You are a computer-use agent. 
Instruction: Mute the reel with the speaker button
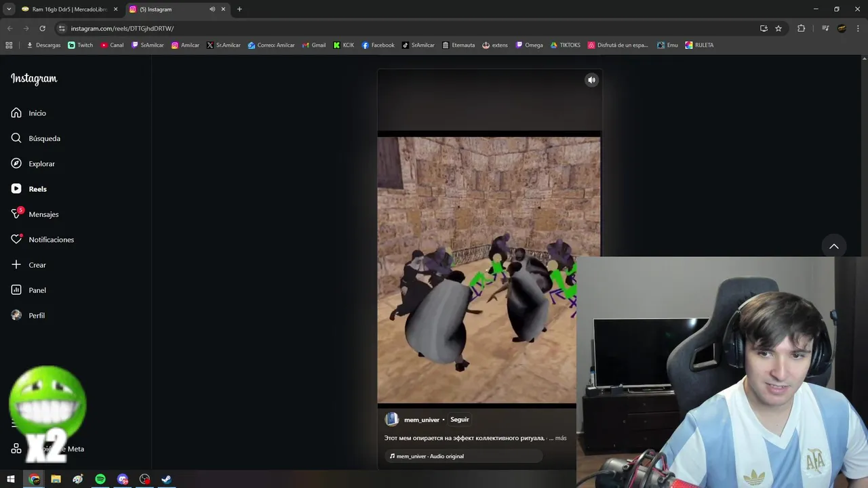pyautogui.click(x=591, y=80)
